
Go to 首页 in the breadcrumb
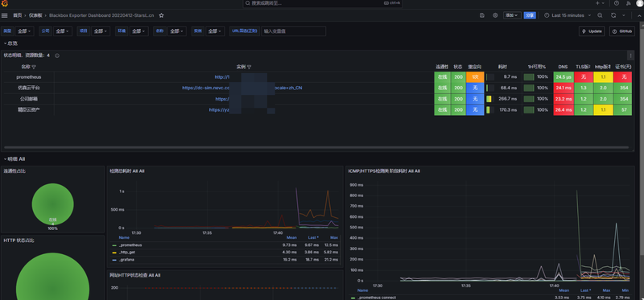pyautogui.click(x=17, y=15)
